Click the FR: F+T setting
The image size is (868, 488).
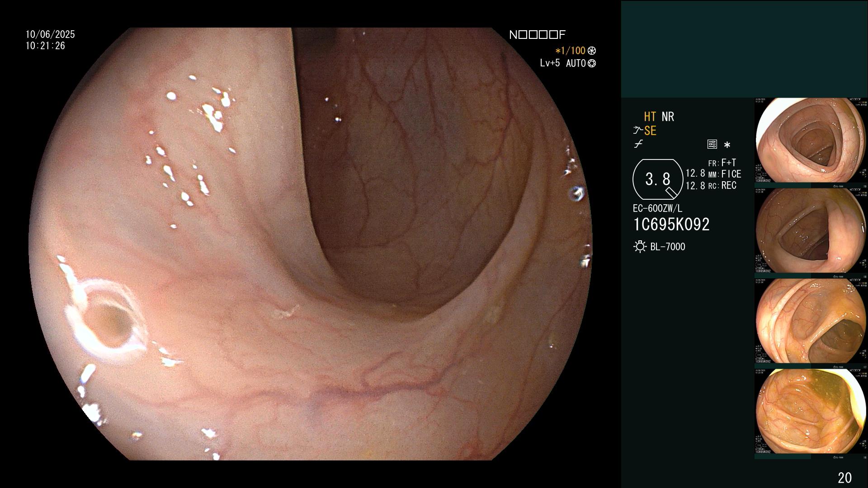coord(722,163)
